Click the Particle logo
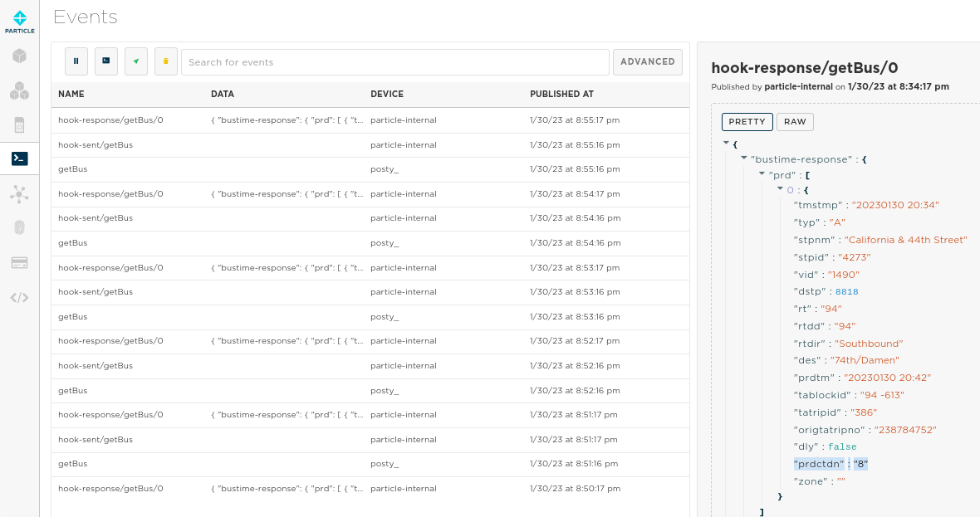 (19, 22)
